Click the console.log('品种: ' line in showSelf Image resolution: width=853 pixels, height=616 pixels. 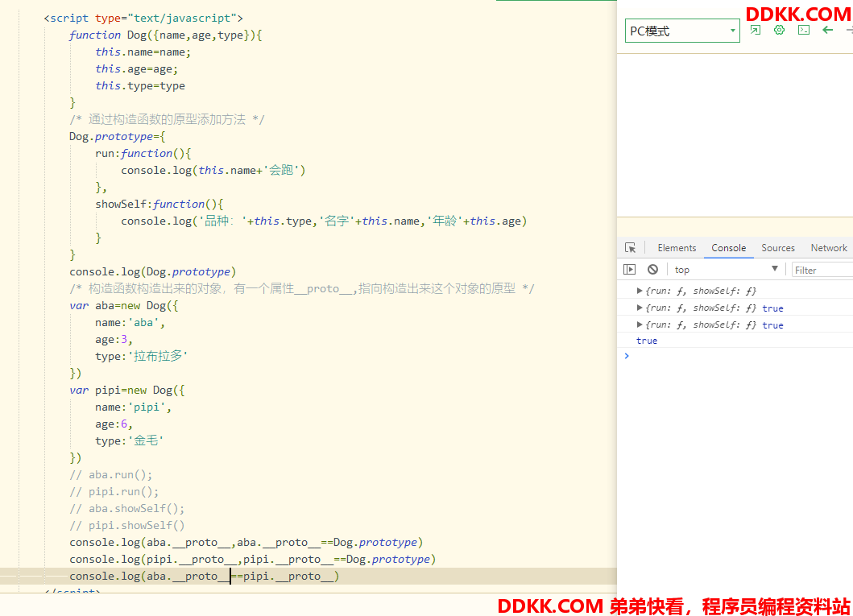(x=325, y=221)
